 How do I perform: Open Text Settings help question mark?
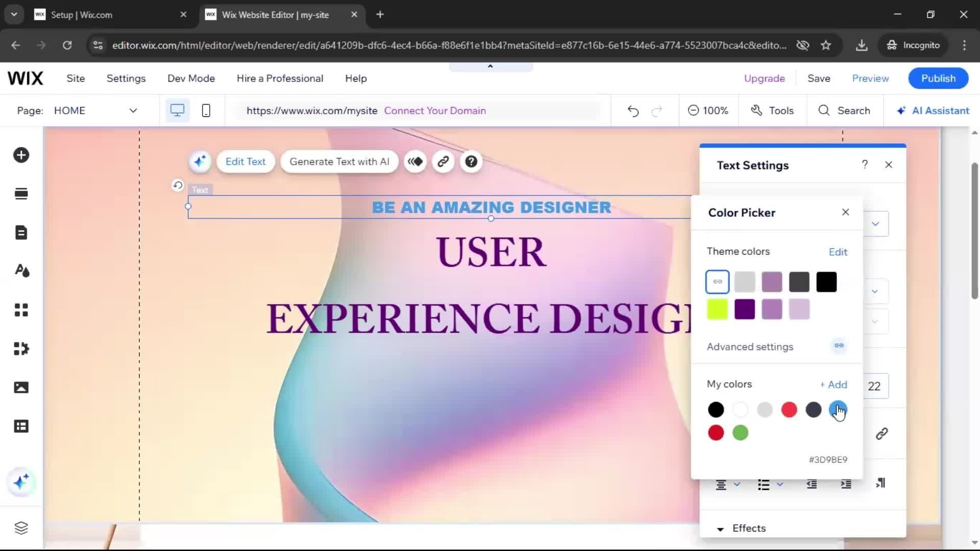(x=865, y=165)
